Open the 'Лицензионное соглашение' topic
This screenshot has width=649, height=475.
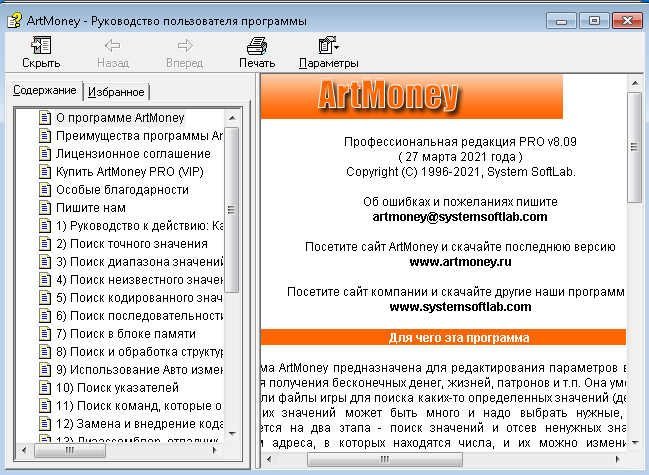pyautogui.click(x=133, y=154)
